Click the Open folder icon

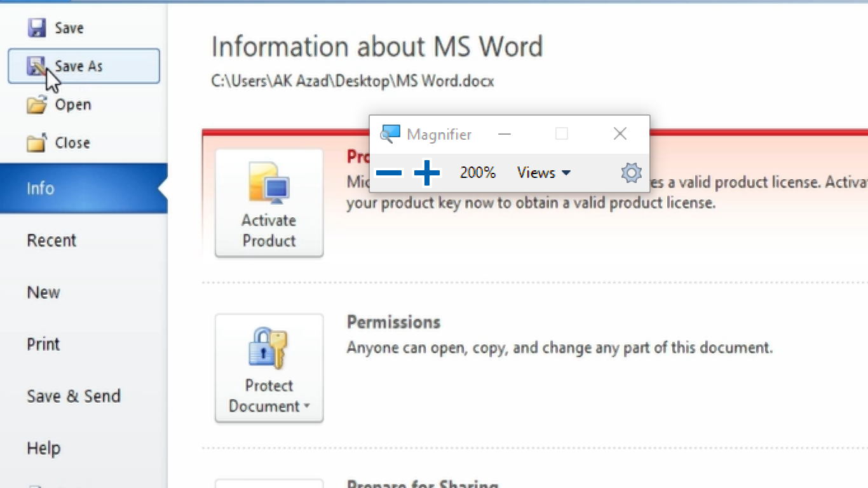pos(37,104)
